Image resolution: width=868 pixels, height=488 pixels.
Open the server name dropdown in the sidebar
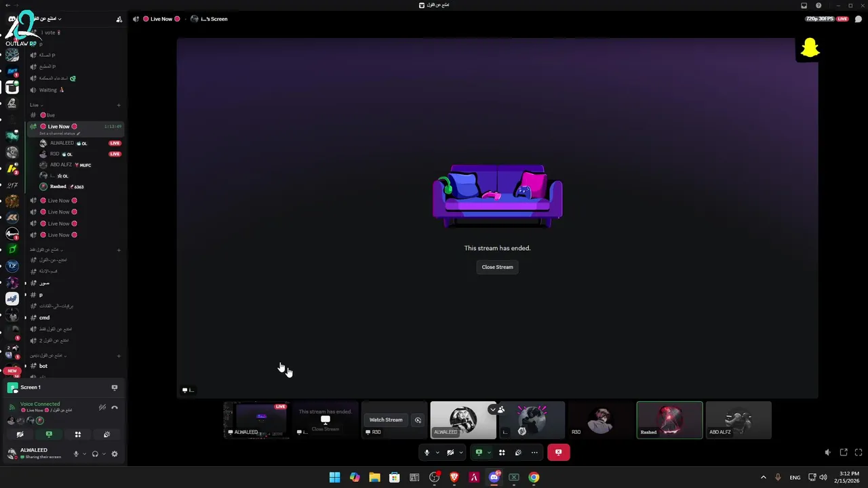47,19
